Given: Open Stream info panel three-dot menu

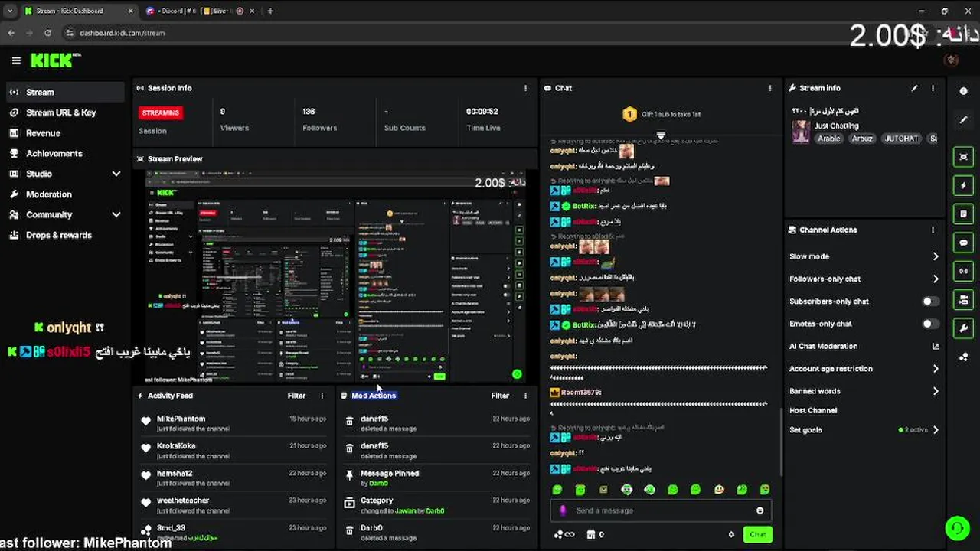Looking at the screenshot, I should pyautogui.click(x=933, y=88).
